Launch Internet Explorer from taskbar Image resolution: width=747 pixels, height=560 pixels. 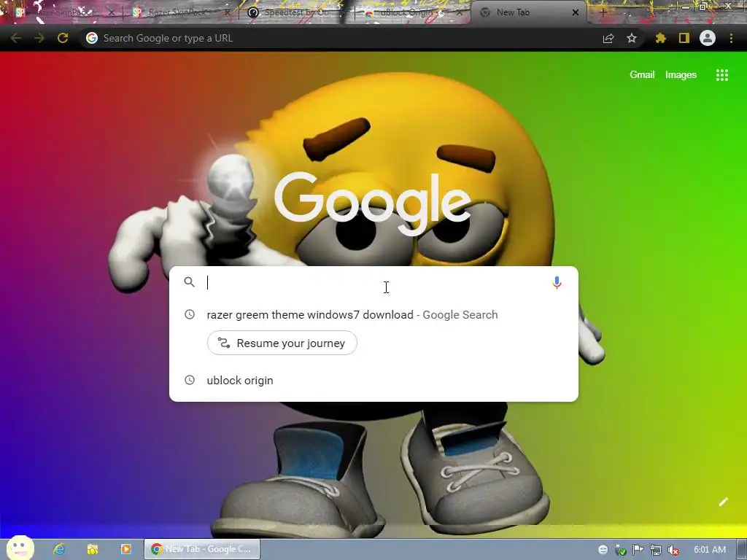point(59,549)
